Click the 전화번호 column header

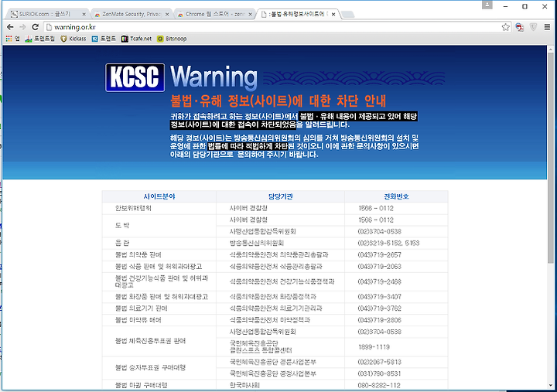[396, 196]
